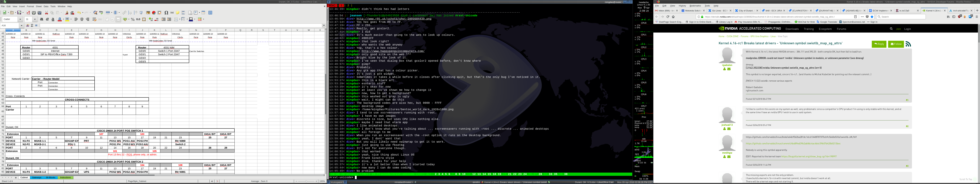Open the Name Box A16 dropdown
The height and width of the screenshot is (184, 980).
tap(21, 26)
